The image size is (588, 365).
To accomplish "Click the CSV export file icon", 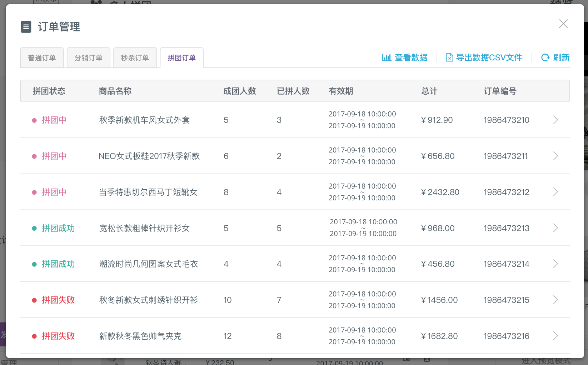I will [449, 57].
